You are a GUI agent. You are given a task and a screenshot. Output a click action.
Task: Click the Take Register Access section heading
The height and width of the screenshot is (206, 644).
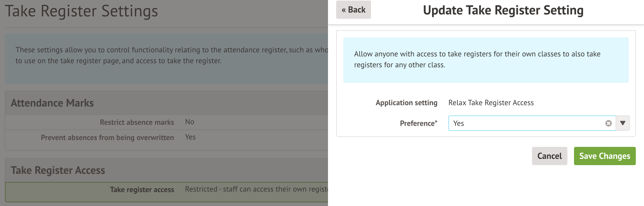58,170
